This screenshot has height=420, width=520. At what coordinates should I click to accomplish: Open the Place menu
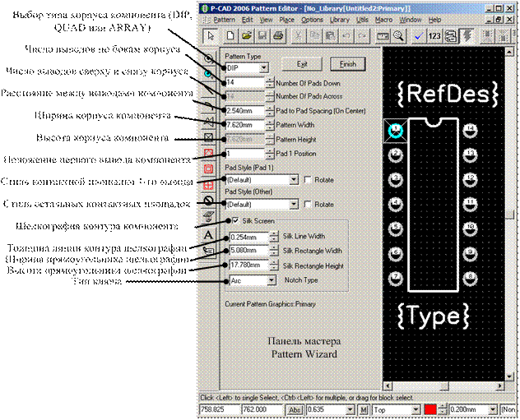[286, 20]
